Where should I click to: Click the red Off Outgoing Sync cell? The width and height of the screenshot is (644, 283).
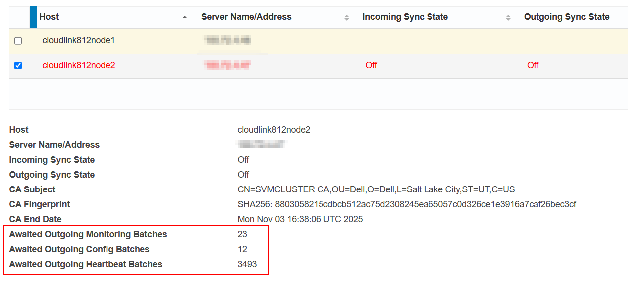pos(533,65)
